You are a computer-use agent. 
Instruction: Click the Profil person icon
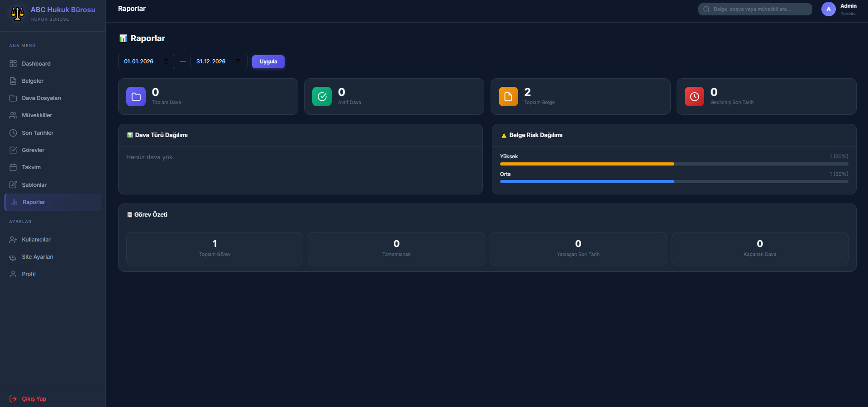13,274
